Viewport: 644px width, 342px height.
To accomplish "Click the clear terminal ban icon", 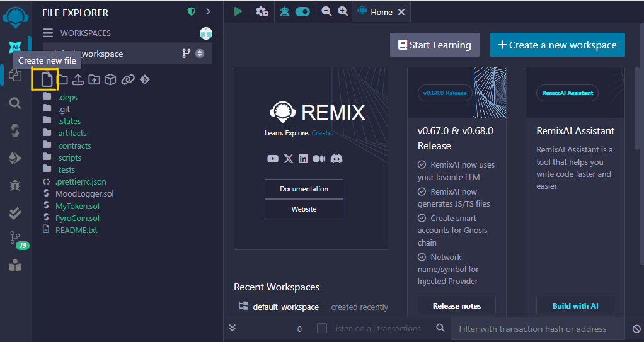I will pos(636,328).
